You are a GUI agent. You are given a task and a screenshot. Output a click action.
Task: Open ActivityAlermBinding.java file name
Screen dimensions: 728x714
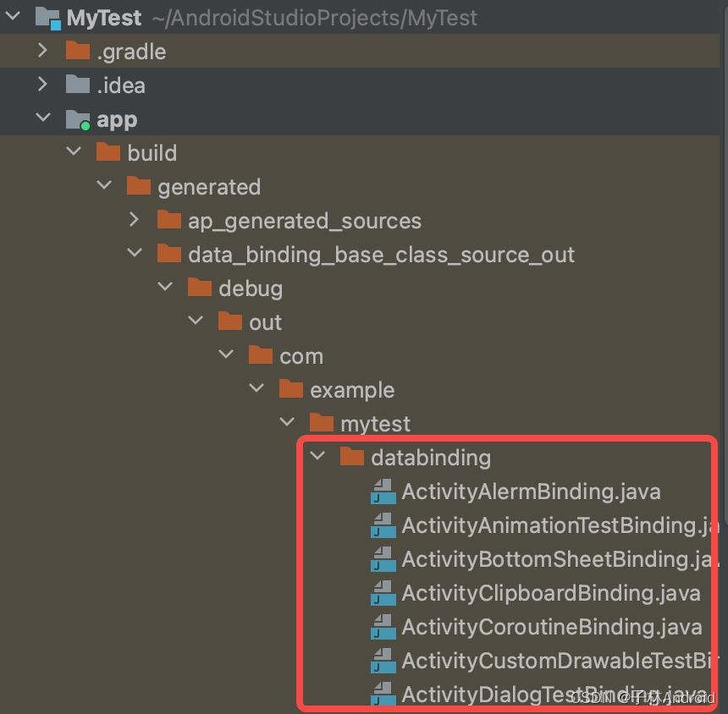[532, 492]
